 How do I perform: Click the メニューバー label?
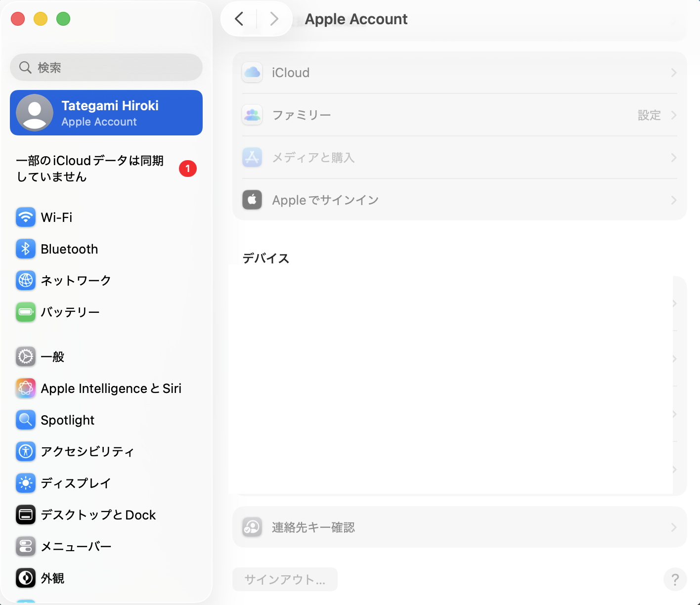(76, 546)
